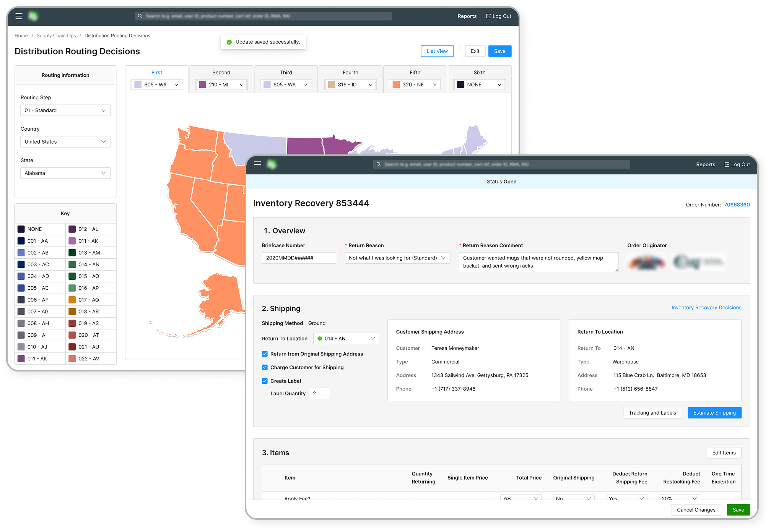
Task: Go to the Third routing tab
Action: (286, 73)
